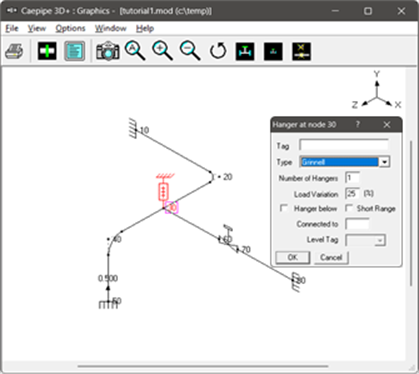Click the printer icon in toolbar
Viewport: 419px width, 374px height.
click(14, 51)
